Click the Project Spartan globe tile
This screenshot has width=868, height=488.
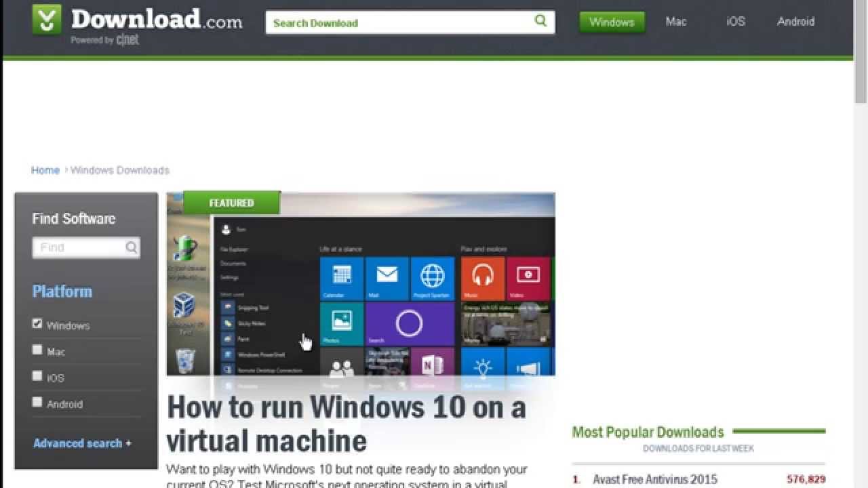click(433, 279)
